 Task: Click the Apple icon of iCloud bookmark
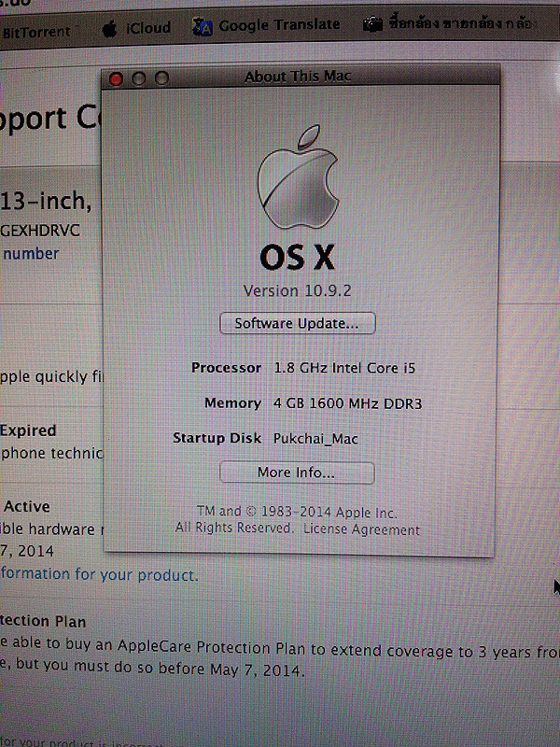[109, 29]
